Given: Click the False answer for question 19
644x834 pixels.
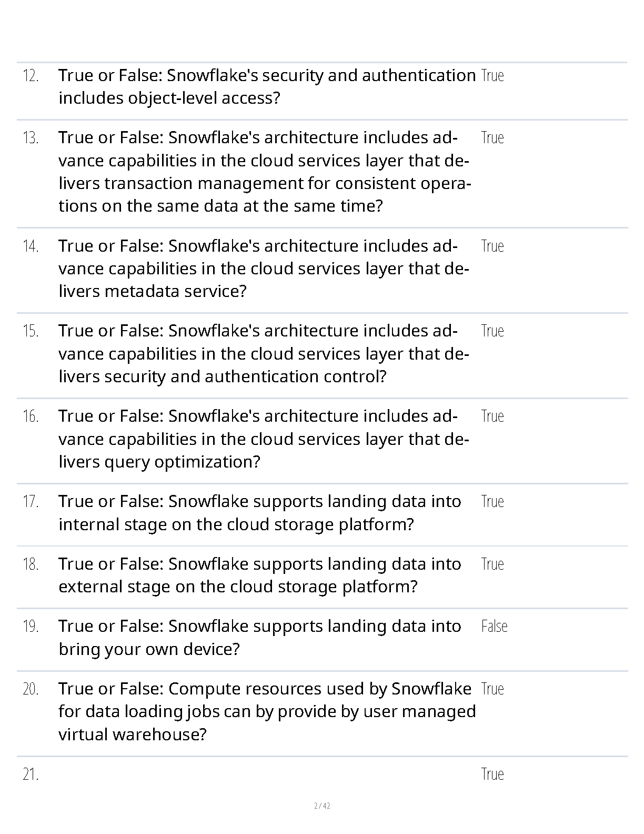Looking at the screenshot, I should coord(494,627).
